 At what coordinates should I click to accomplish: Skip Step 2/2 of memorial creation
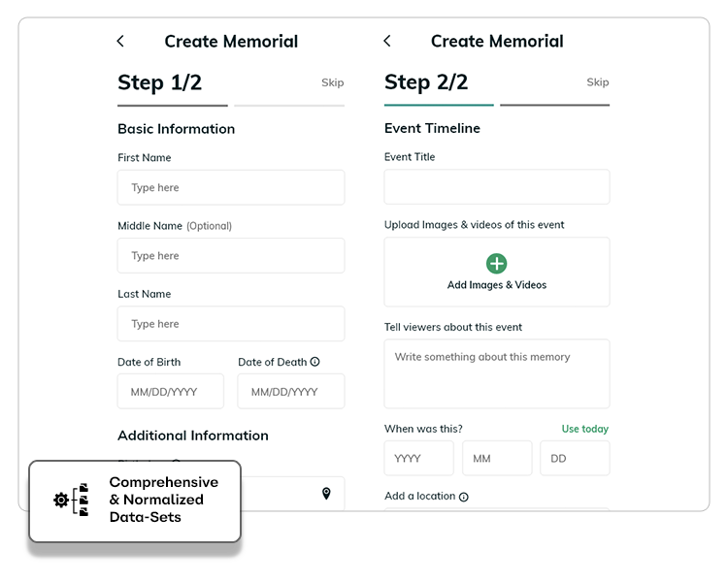598,82
